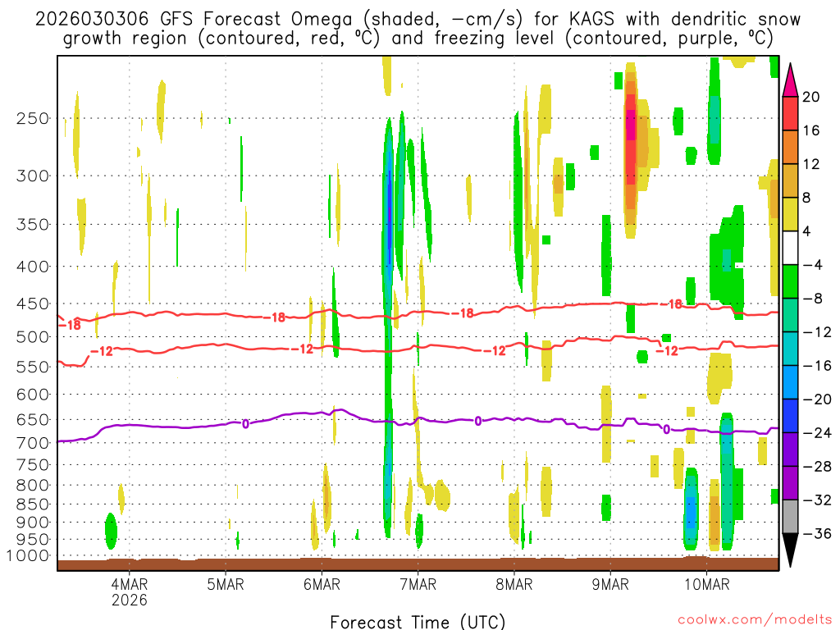This screenshot has height=630, width=840.
Task: Select the 500 pressure level label
Action: pyautogui.click(x=33, y=337)
